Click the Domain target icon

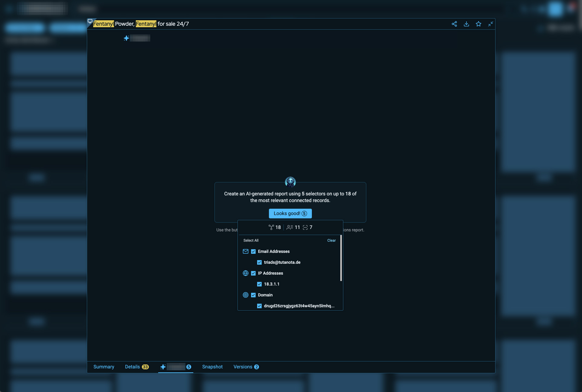coord(246,295)
